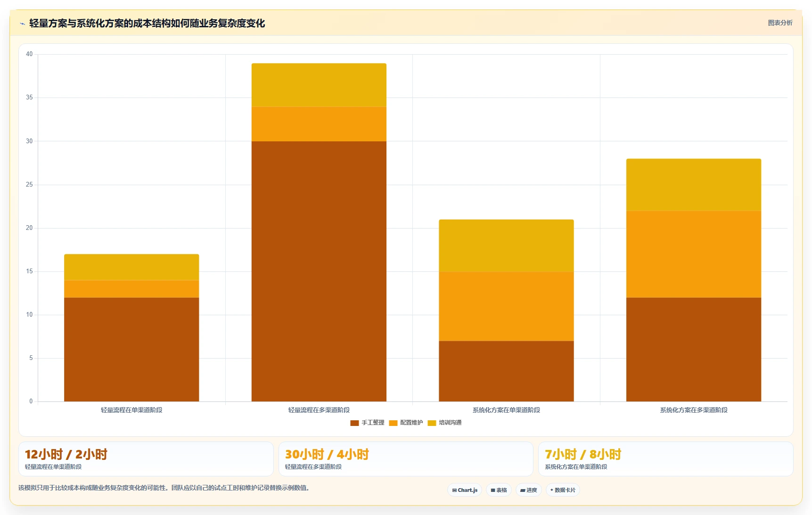Click the y-axis value 35
Image resolution: width=812 pixels, height=515 pixels.
coord(29,98)
